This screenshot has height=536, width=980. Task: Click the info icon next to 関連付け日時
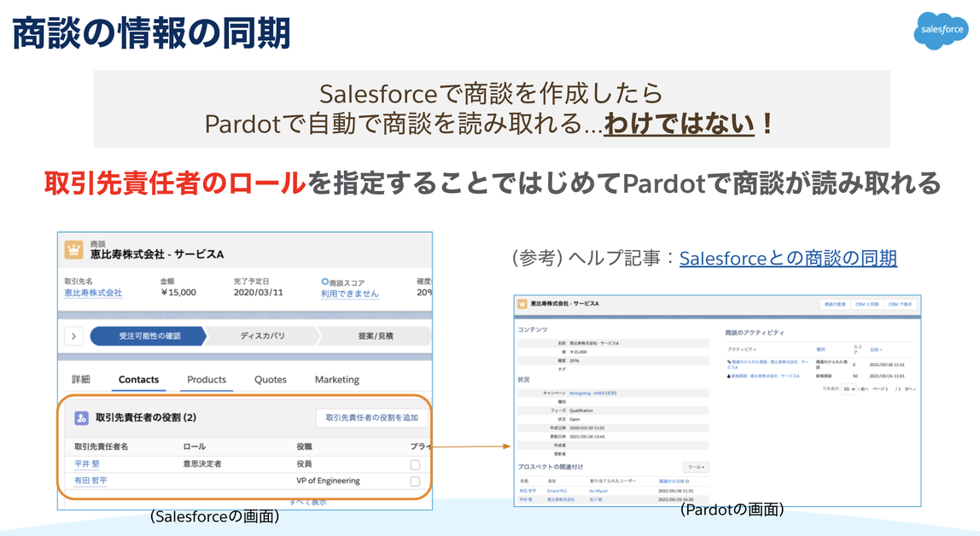[x=687, y=481]
